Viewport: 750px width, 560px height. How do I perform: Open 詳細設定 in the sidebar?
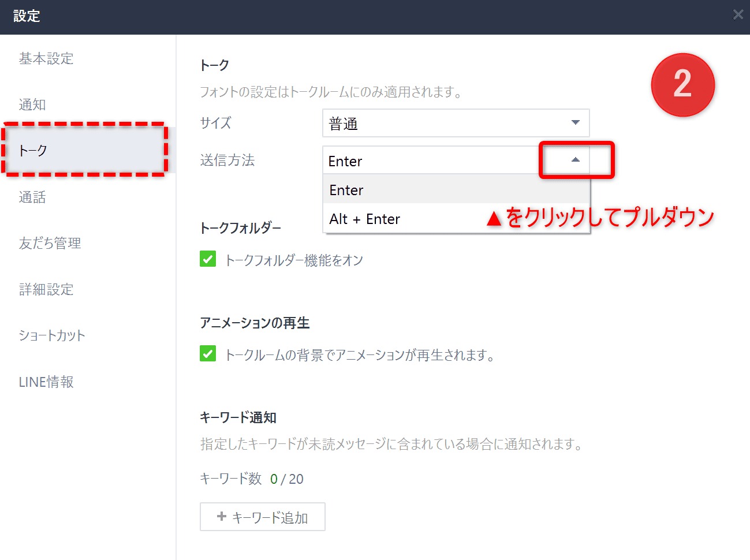46,289
